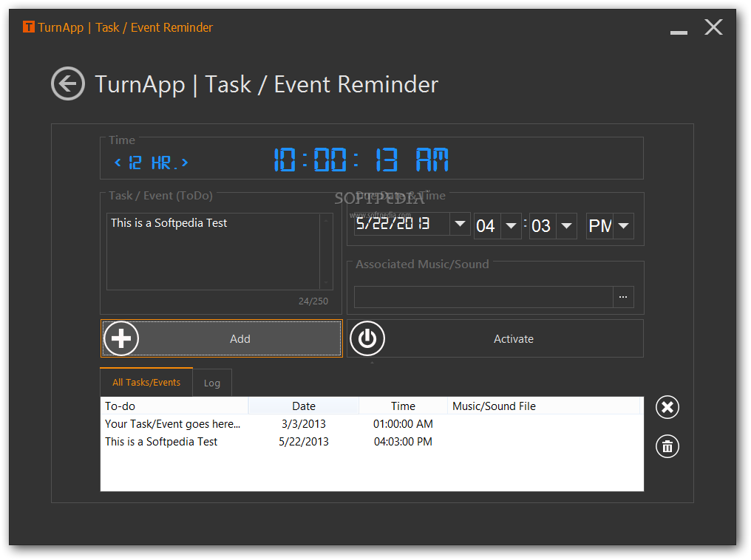Close the TurnApp window
Screen dimensions: 751x560
pyautogui.click(x=713, y=27)
